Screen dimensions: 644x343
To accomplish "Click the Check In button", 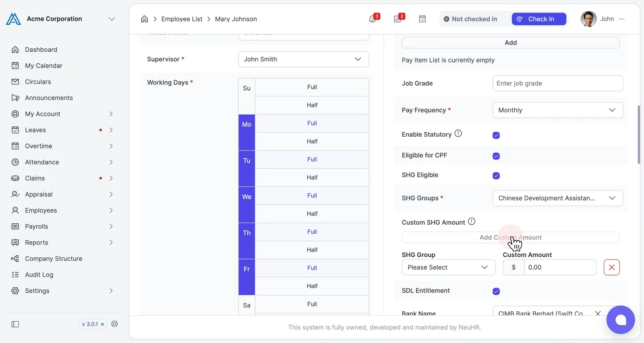I will click(x=539, y=19).
